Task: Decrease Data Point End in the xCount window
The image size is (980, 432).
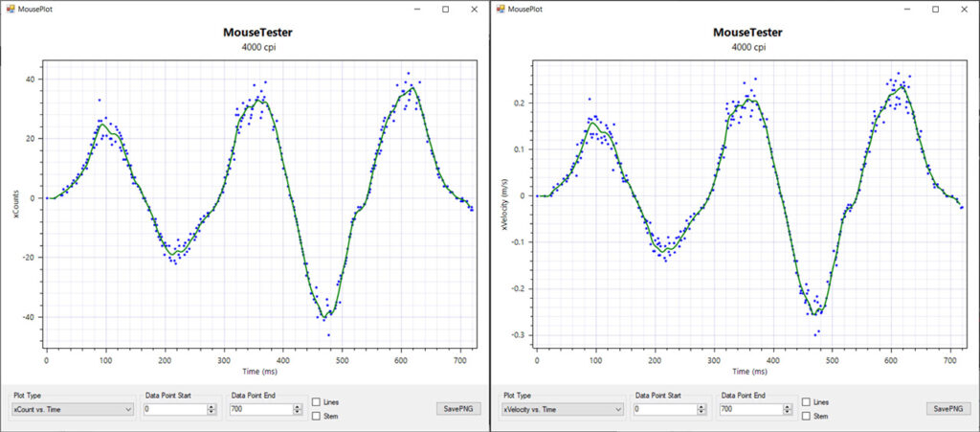Action: [x=298, y=413]
